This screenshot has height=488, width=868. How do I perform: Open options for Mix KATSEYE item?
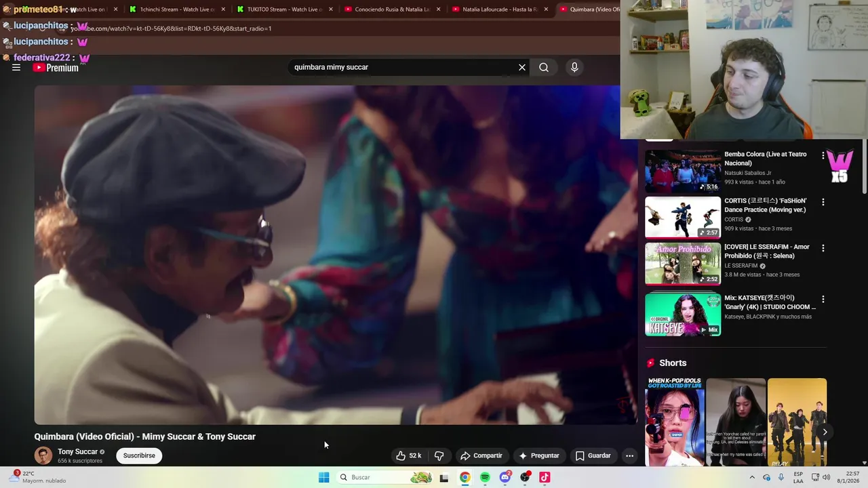pyautogui.click(x=823, y=299)
